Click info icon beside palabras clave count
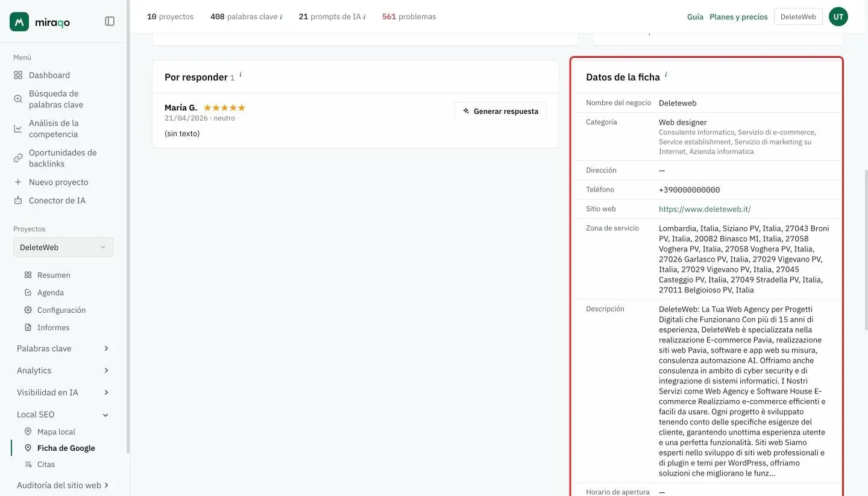 [x=281, y=17]
